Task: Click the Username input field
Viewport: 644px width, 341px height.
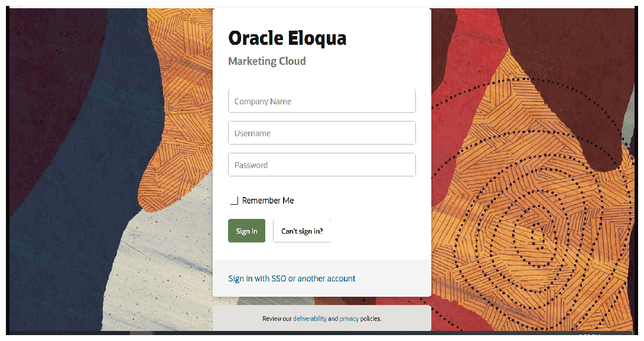Action: [x=321, y=132]
